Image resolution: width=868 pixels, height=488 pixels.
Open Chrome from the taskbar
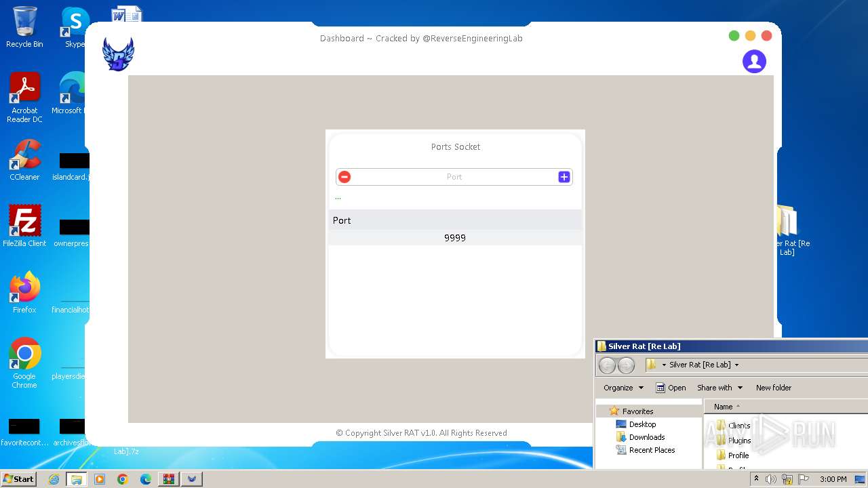(x=122, y=479)
